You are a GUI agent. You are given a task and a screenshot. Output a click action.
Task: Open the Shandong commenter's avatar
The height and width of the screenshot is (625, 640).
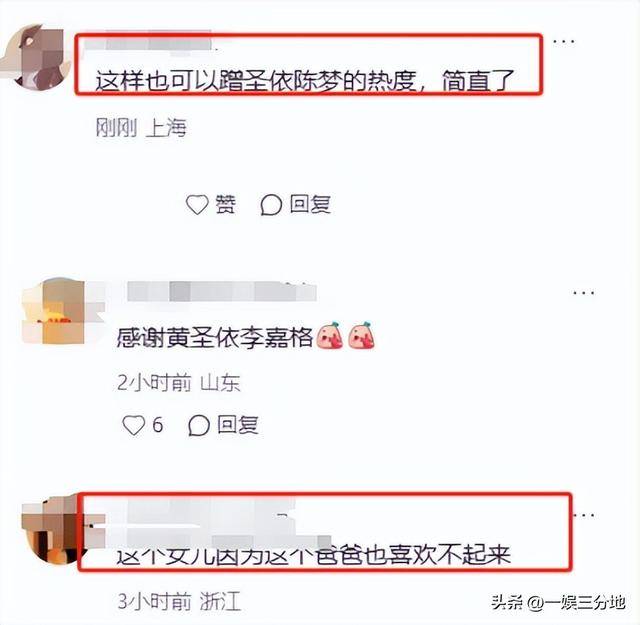click(53, 311)
